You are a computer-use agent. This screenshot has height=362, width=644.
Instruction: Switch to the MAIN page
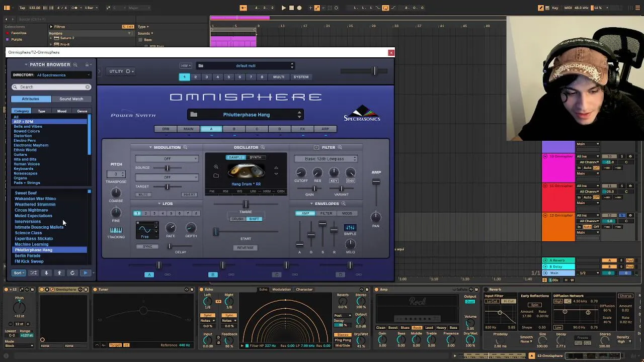tap(188, 129)
